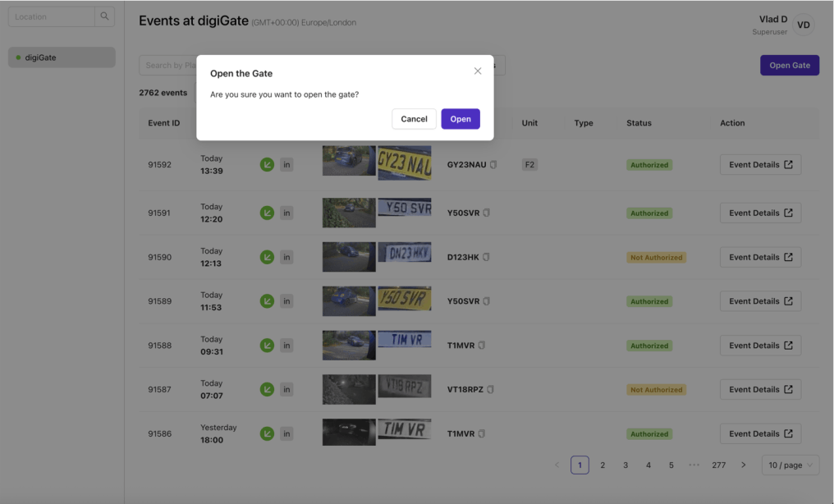Image resolution: width=834 pixels, height=504 pixels.
Task: Open vehicle thumbnail for event 91590
Action: pyautogui.click(x=349, y=257)
